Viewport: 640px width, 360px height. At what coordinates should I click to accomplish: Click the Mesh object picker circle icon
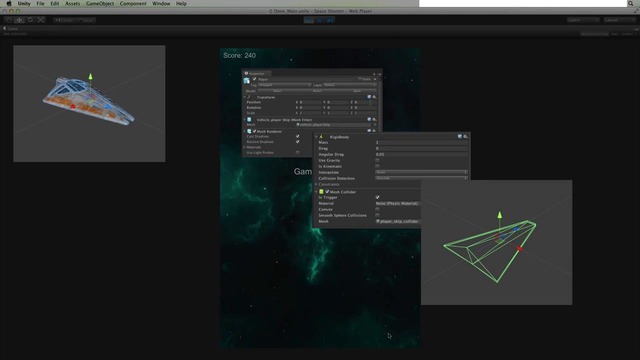coord(375,124)
